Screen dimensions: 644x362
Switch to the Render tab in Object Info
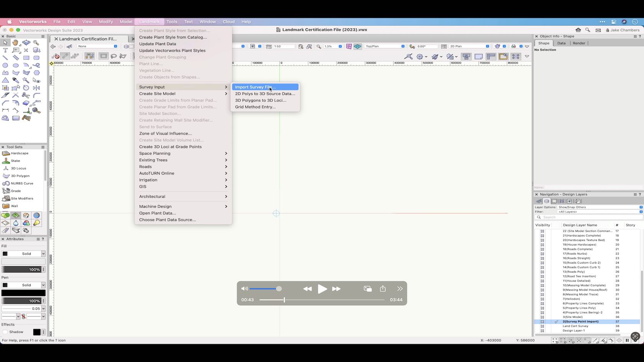[579, 43]
